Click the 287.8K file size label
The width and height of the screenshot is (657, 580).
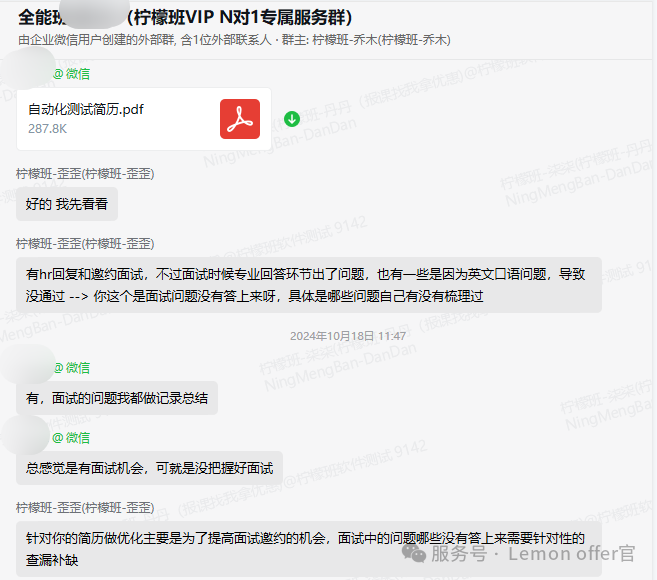pos(48,129)
